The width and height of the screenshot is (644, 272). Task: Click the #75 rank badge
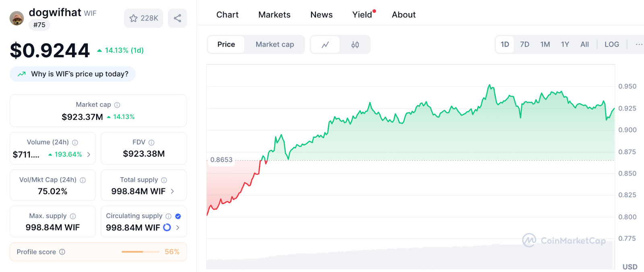point(39,25)
